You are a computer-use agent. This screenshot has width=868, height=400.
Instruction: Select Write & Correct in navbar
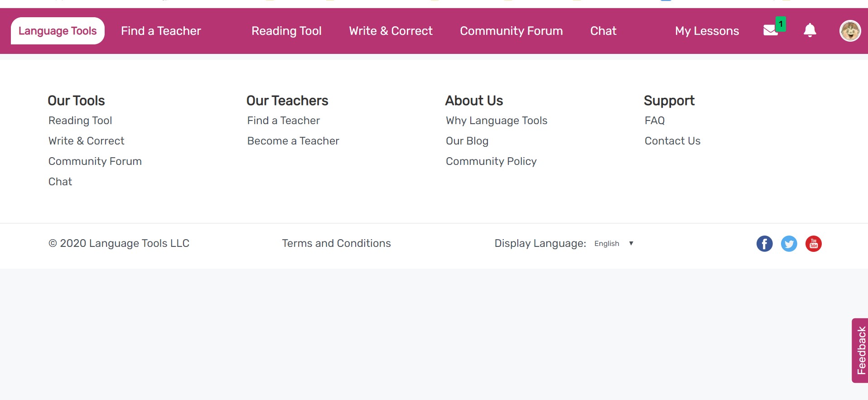pos(391,31)
